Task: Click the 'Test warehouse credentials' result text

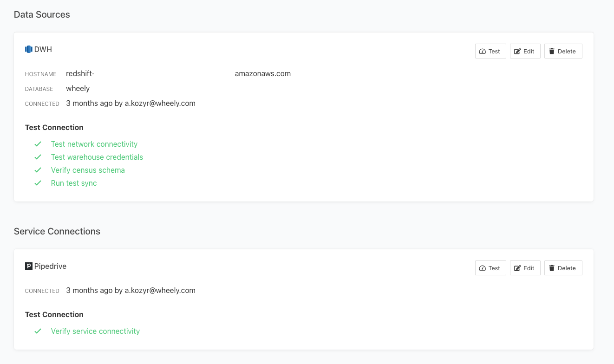Action: 97,157
